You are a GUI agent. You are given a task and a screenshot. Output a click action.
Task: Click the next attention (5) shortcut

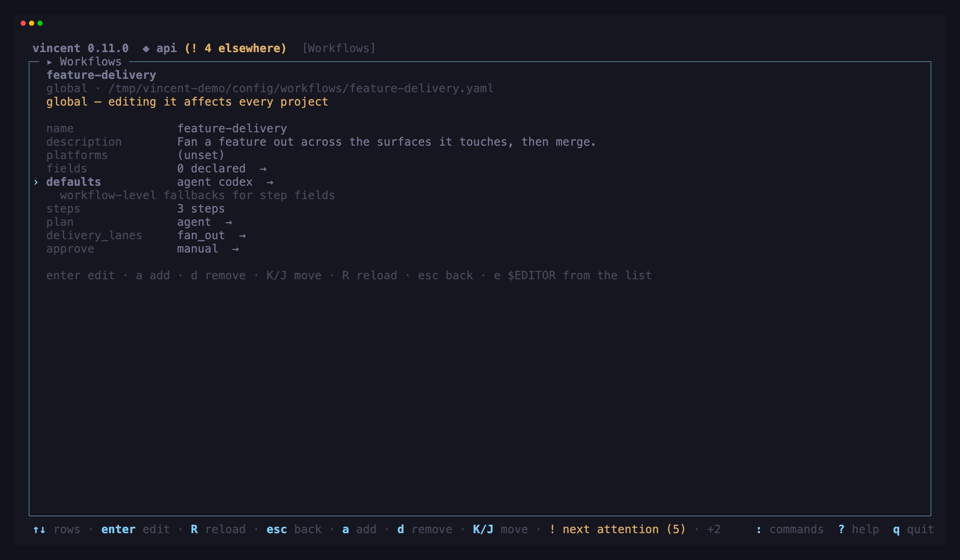pyautogui.click(x=617, y=530)
